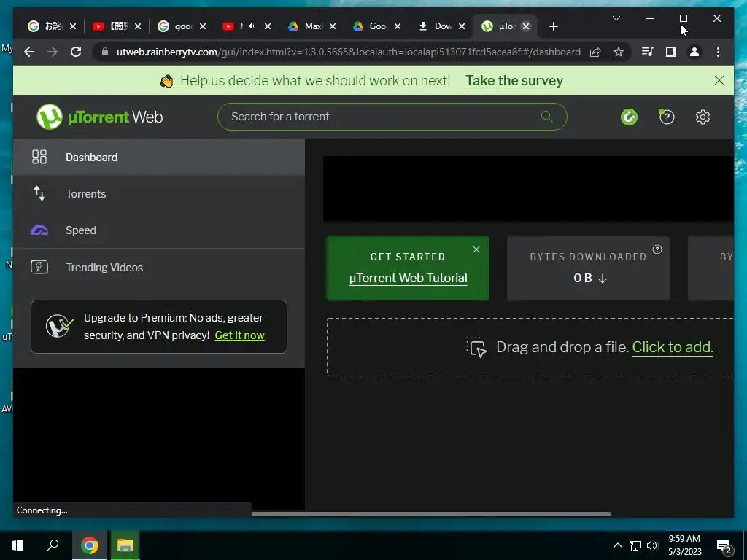Click the Take the survey link

coord(514,80)
